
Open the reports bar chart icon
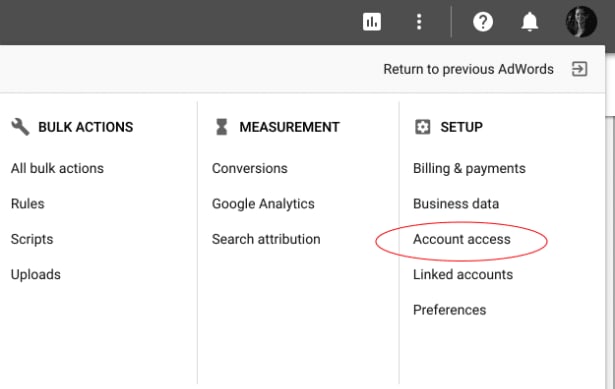coord(372,22)
